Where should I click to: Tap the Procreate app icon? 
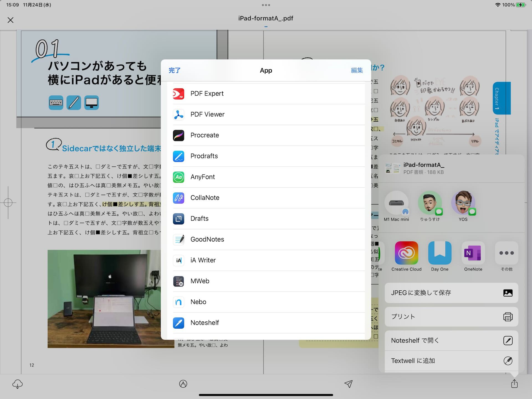pos(178,135)
